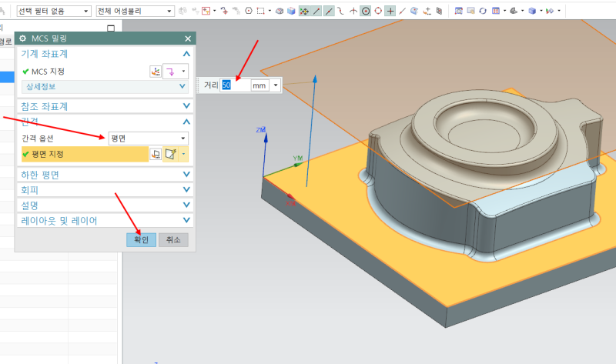
Task: Click the 거리 distance input field
Action: (235, 85)
